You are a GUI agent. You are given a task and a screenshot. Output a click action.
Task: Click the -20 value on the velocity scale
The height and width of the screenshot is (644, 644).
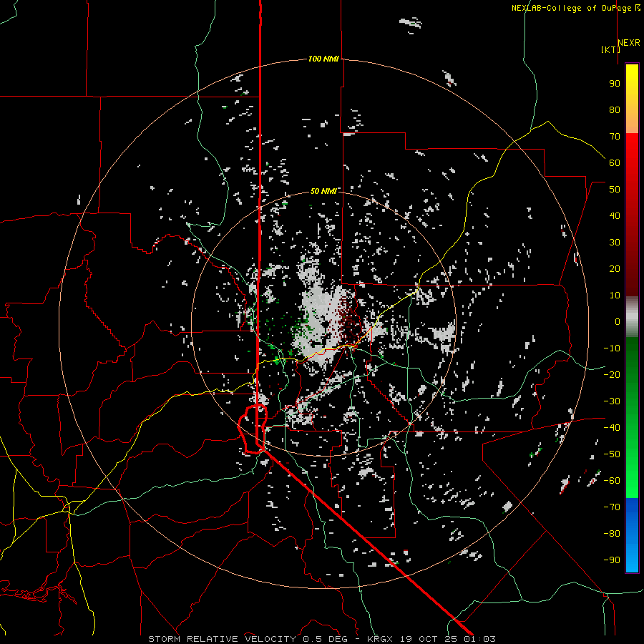[x=612, y=374]
